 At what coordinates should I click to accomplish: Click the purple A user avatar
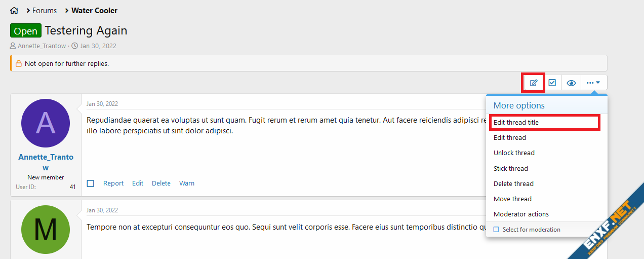(46, 123)
